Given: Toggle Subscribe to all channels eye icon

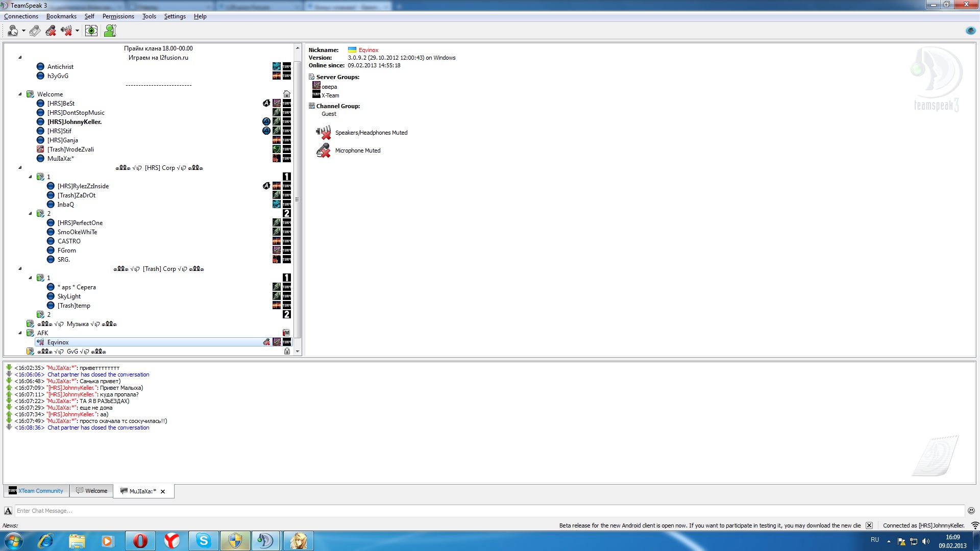Looking at the screenshot, I should click(91, 31).
